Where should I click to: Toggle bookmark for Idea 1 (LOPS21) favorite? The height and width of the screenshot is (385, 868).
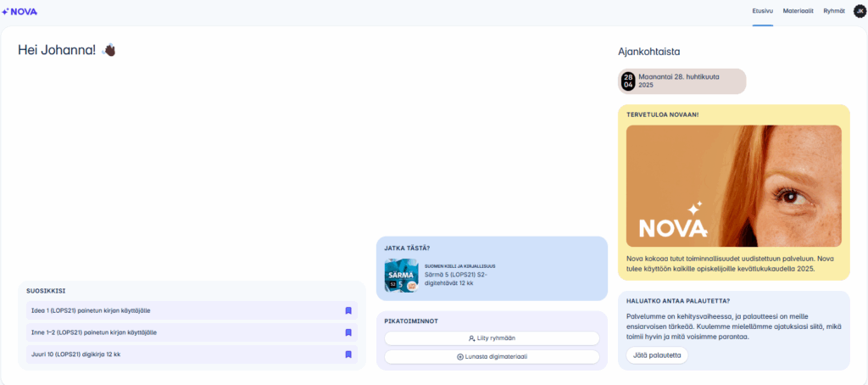[348, 310]
